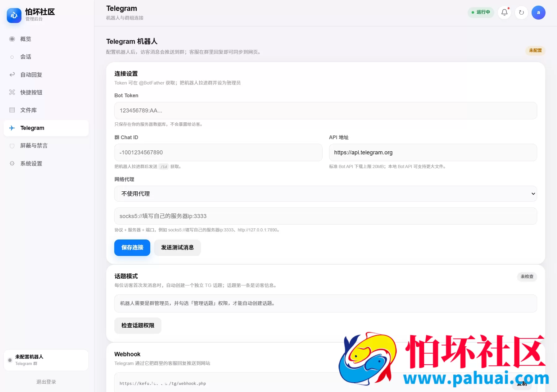
Task: Click the Telegram plane icon
Action: pyautogui.click(x=12, y=128)
